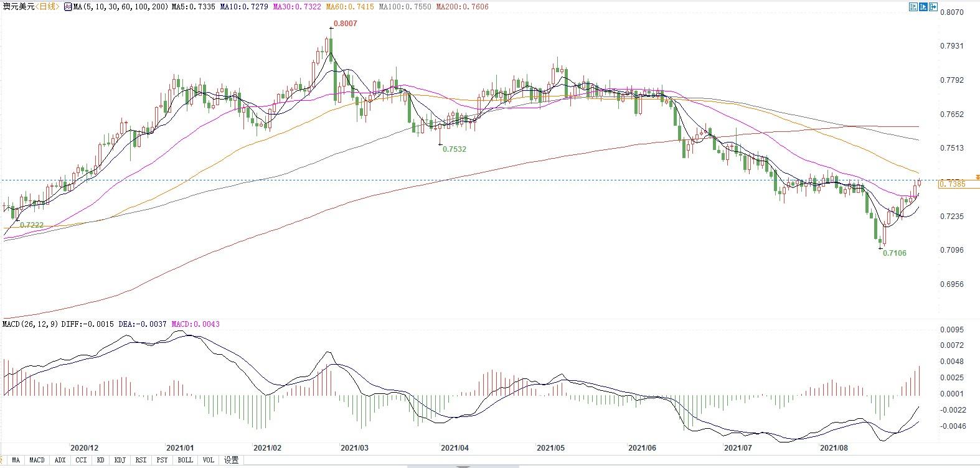
Task: Open the ADX indicator tab
Action: coord(60,461)
